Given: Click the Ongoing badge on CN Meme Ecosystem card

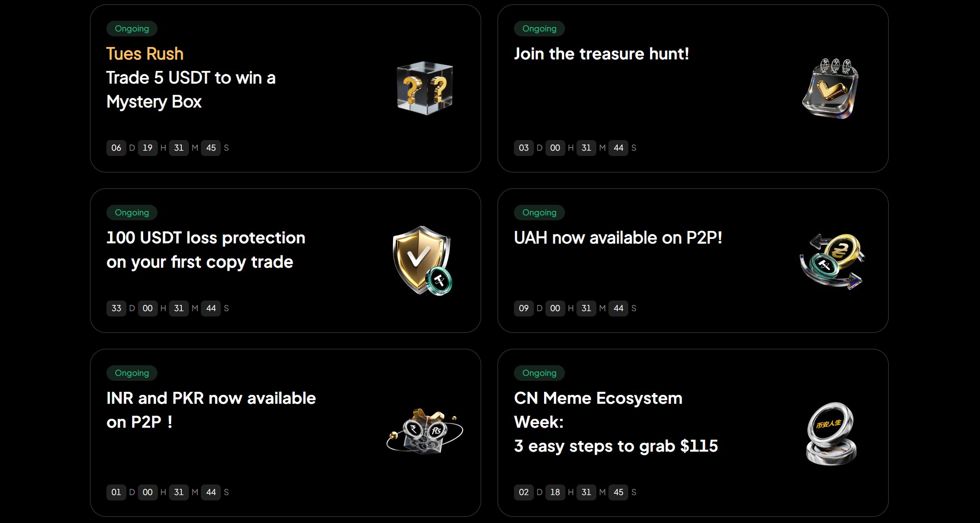Looking at the screenshot, I should [x=539, y=373].
